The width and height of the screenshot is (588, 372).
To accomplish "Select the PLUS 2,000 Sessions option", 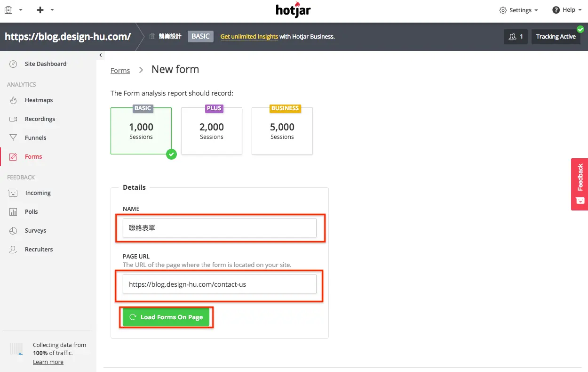I will coord(212,131).
